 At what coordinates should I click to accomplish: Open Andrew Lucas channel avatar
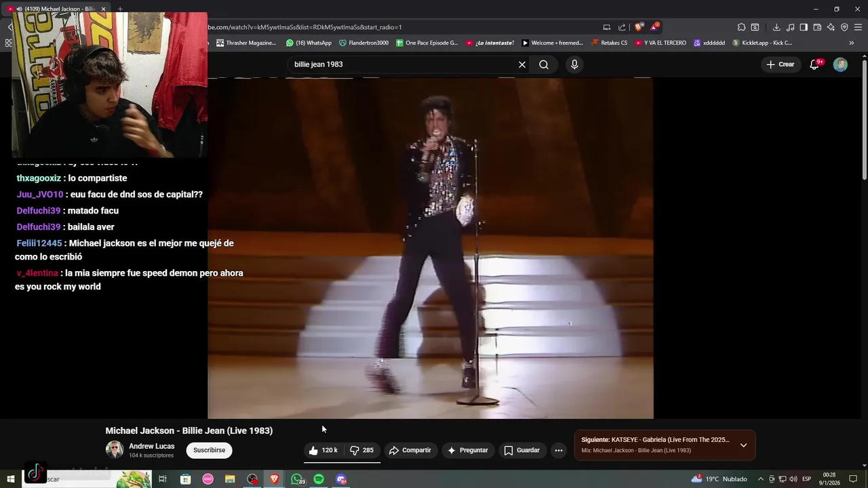(115, 449)
